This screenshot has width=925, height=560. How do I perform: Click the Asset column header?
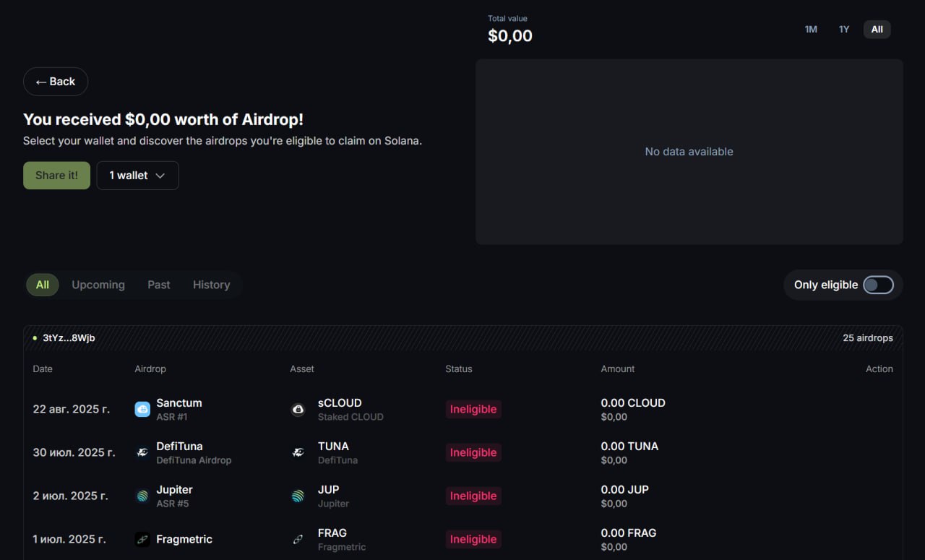(x=302, y=369)
